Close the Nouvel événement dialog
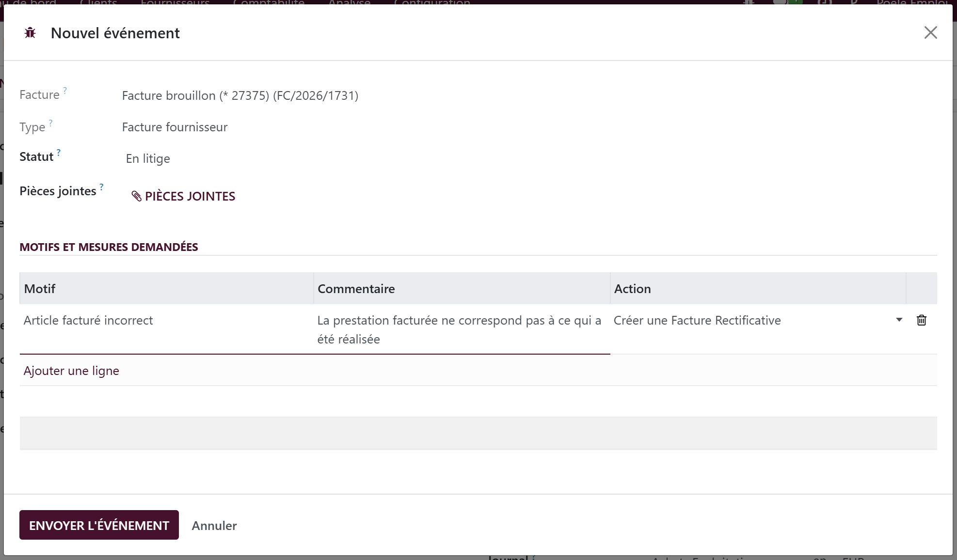 (930, 32)
